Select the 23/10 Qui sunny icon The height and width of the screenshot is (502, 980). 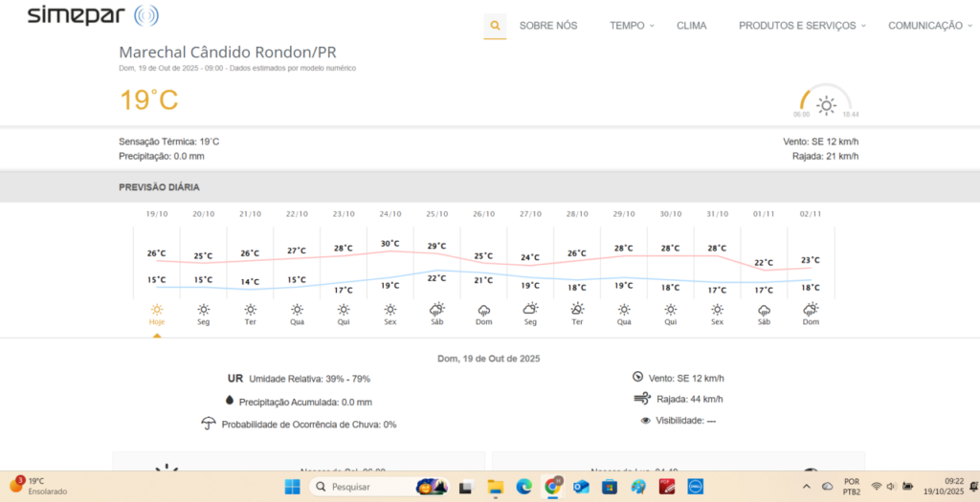coord(344,309)
